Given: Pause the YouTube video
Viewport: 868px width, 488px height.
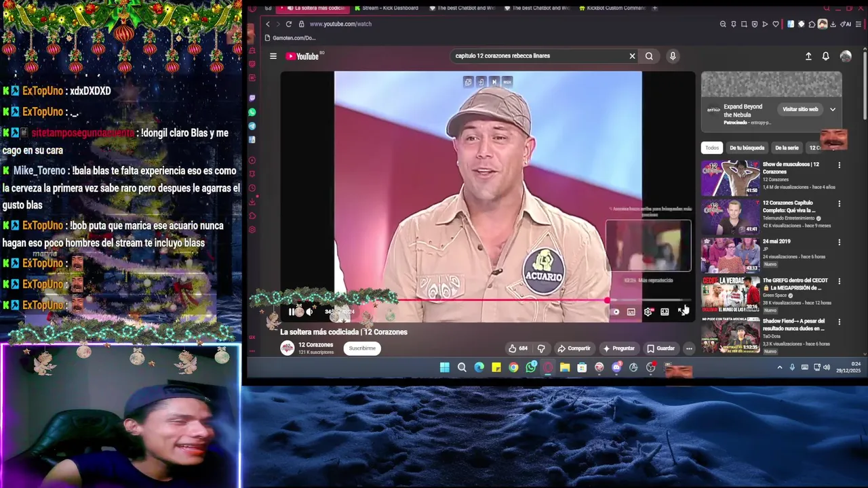Looking at the screenshot, I should (292, 312).
